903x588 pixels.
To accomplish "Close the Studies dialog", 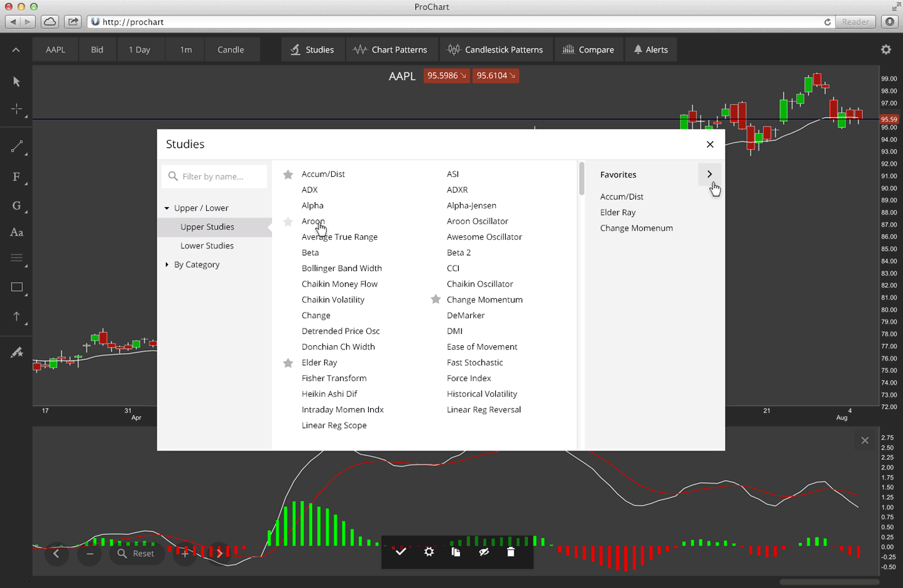I will (710, 144).
